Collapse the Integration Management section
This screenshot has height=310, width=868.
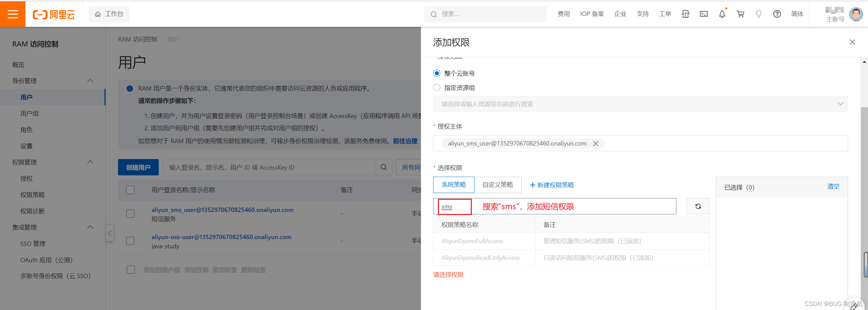point(90,227)
